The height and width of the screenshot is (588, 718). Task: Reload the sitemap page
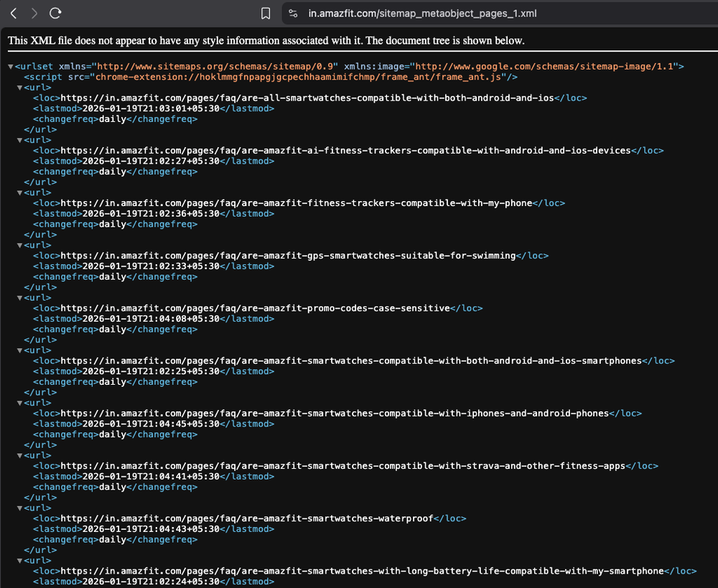(x=55, y=13)
